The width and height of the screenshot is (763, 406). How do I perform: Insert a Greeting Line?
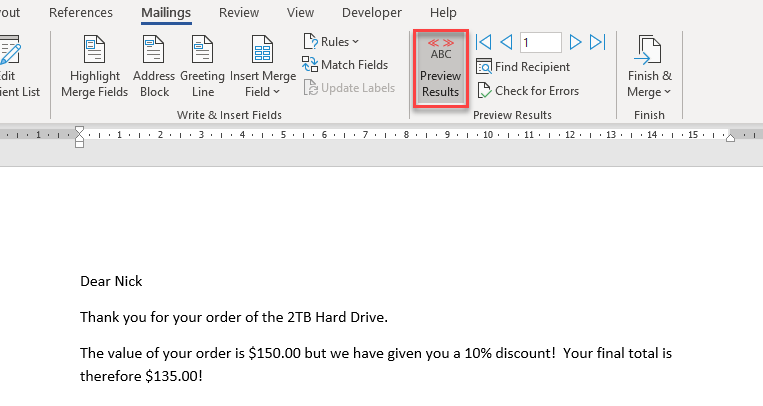tap(202, 50)
